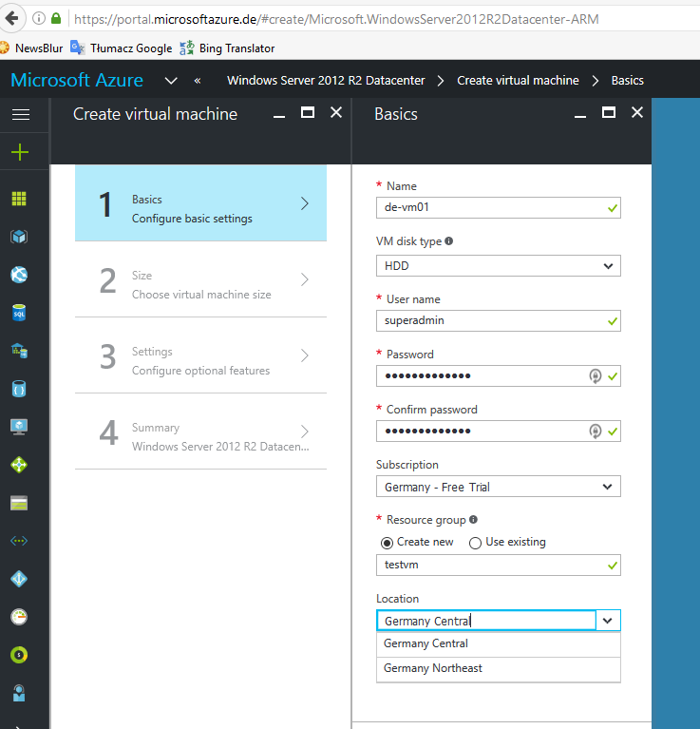The width and height of the screenshot is (700, 729).
Task: Choose Germany Central from location list
Action: 498,643
